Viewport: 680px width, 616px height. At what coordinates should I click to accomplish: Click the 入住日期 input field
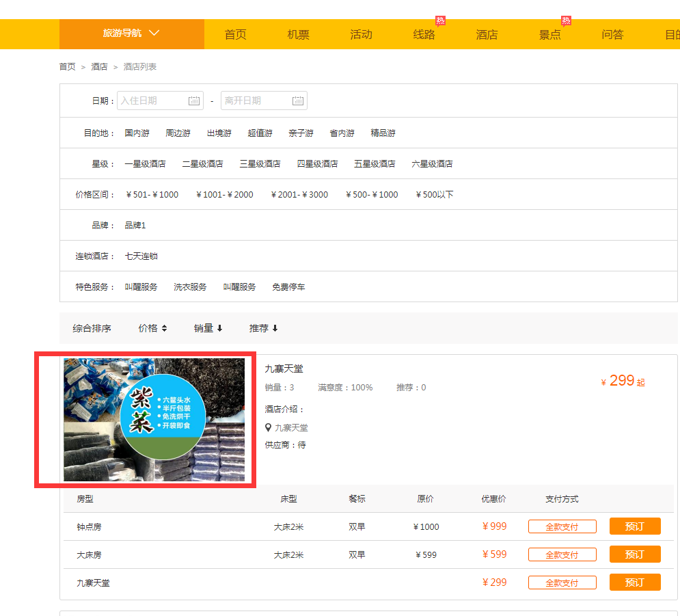[152, 101]
